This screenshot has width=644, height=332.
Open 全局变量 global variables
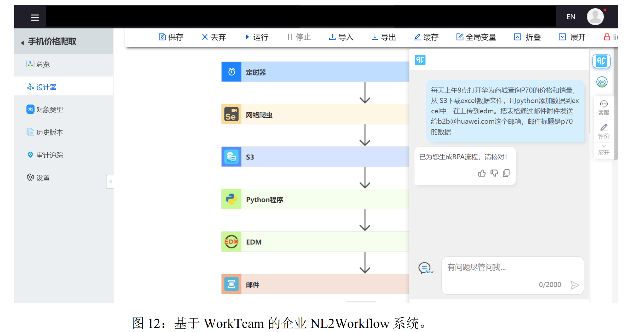pyautogui.click(x=476, y=37)
